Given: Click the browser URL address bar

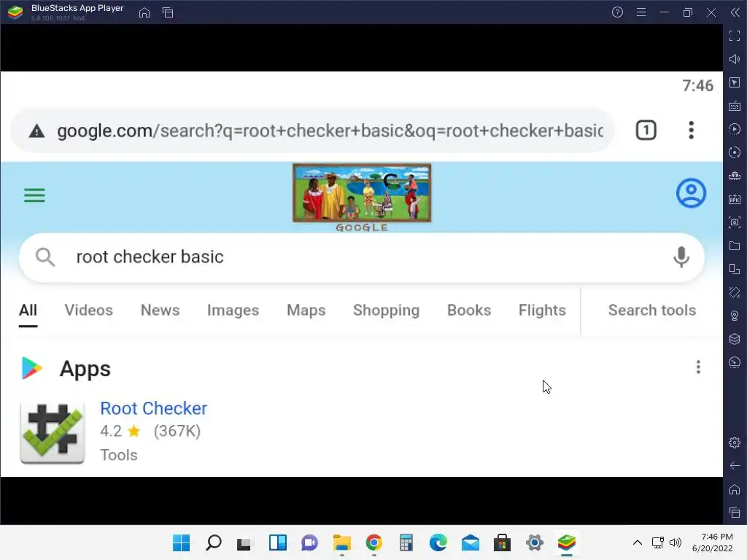Looking at the screenshot, I should click(312, 131).
